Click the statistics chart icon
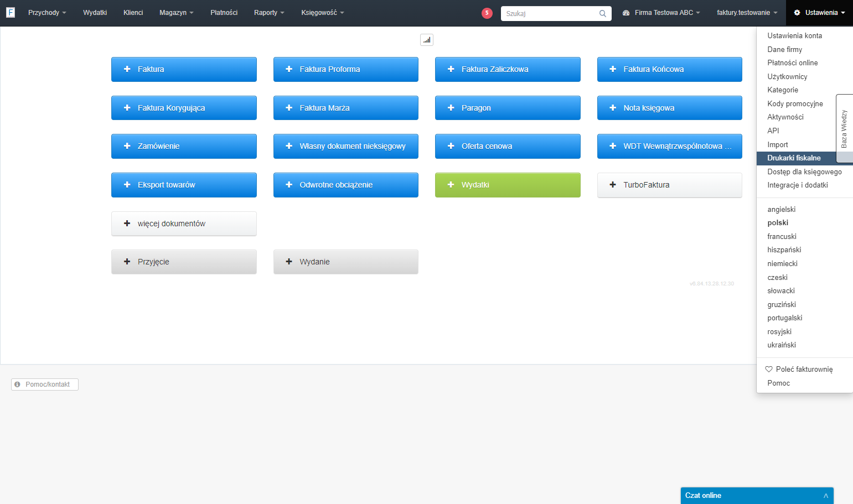 (427, 40)
